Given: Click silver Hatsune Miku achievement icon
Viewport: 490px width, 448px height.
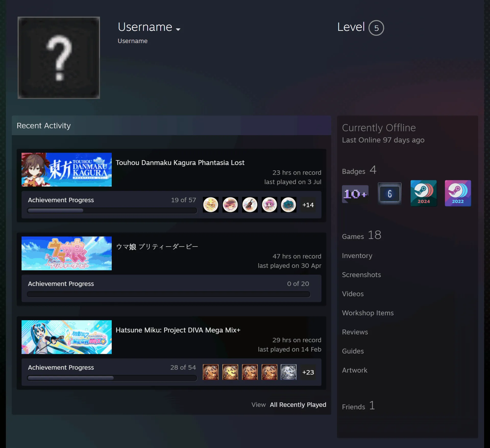Looking at the screenshot, I should [289, 372].
